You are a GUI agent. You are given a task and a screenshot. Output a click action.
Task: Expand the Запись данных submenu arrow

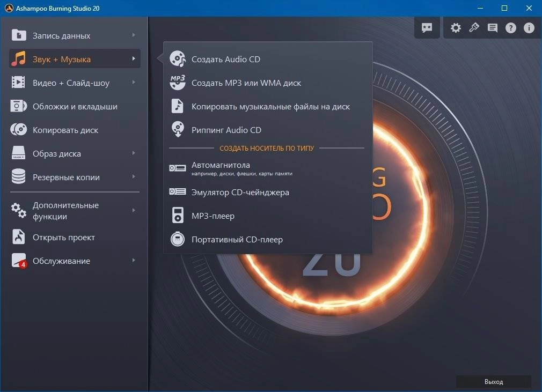pyautogui.click(x=134, y=35)
